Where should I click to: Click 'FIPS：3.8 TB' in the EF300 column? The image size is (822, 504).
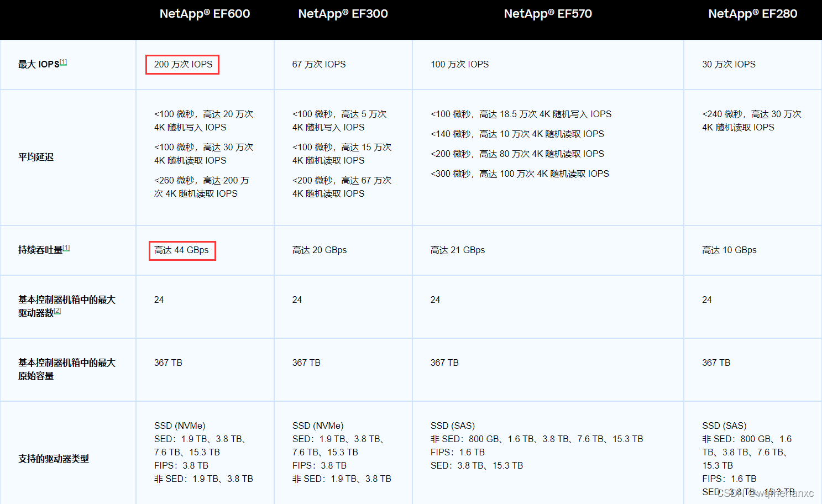point(320,466)
